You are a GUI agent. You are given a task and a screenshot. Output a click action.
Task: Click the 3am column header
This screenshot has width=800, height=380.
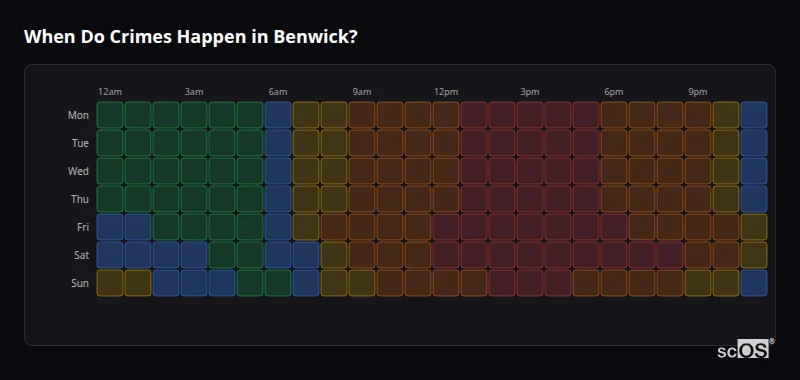pyautogui.click(x=194, y=92)
